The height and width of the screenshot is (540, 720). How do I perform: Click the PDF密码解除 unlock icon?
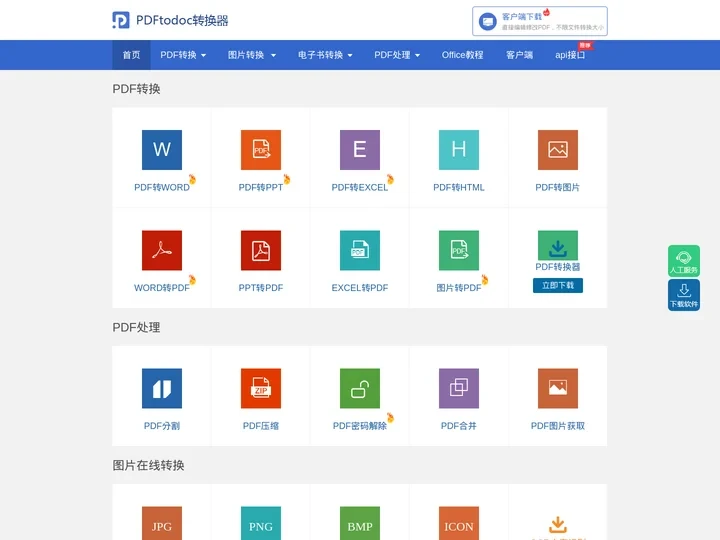click(360, 388)
